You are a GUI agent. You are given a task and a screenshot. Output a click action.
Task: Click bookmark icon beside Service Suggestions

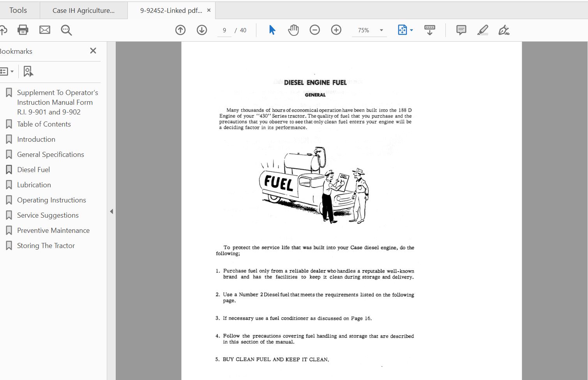click(x=9, y=215)
